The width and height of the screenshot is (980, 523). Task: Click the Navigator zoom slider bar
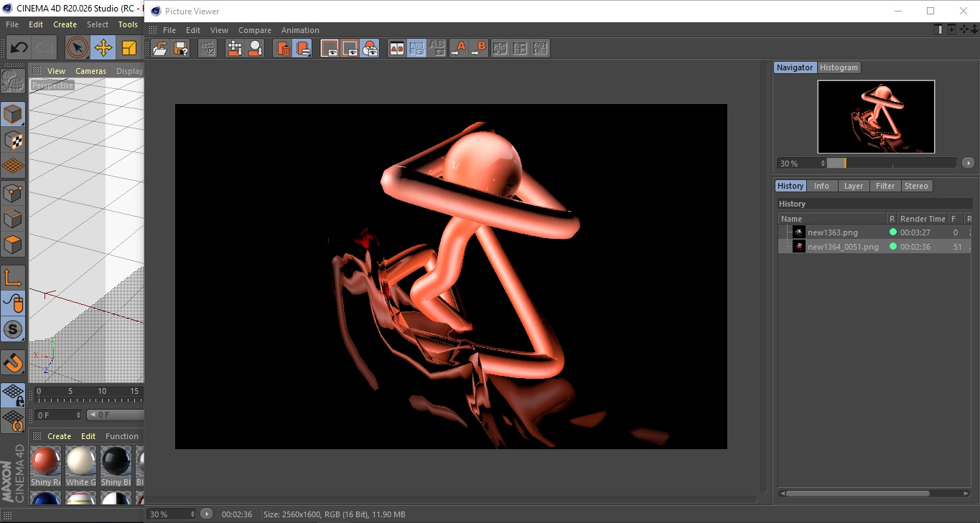[x=892, y=164]
